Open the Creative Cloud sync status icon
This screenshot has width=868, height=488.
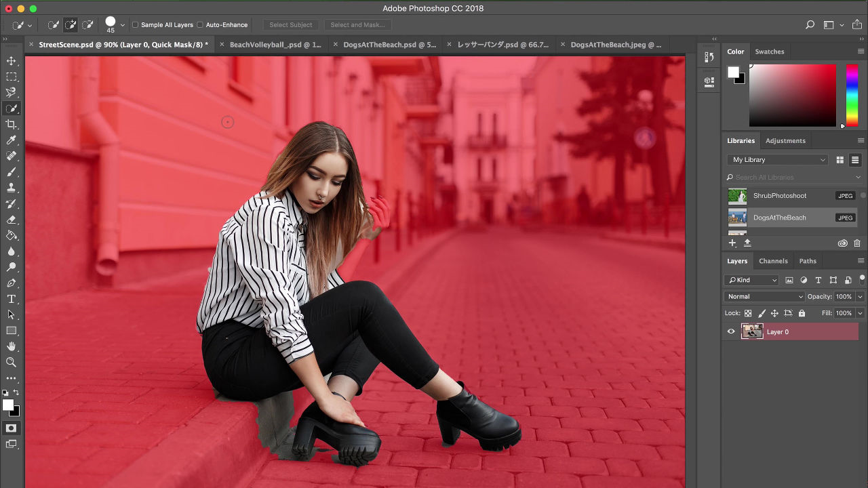(x=842, y=243)
